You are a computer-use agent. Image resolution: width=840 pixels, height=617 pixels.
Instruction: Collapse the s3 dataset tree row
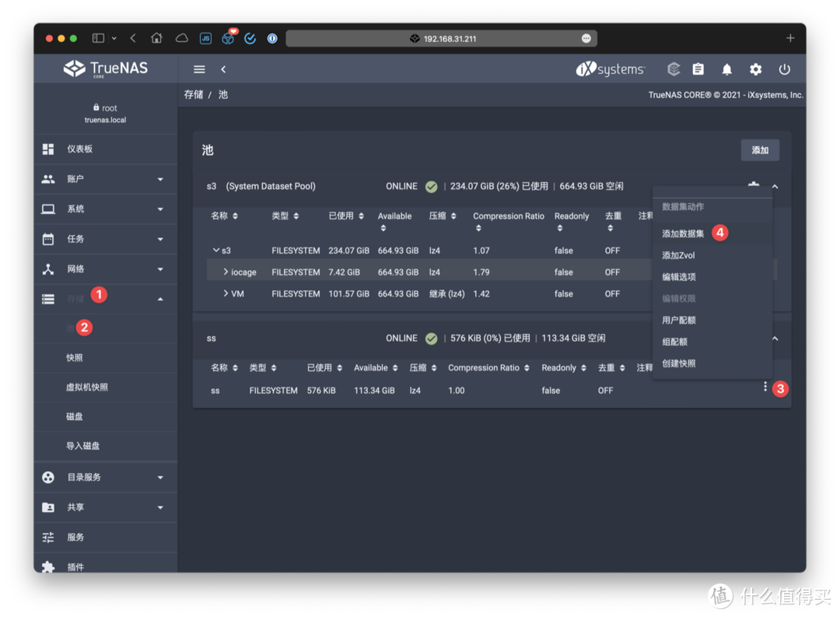(x=216, y=250)
